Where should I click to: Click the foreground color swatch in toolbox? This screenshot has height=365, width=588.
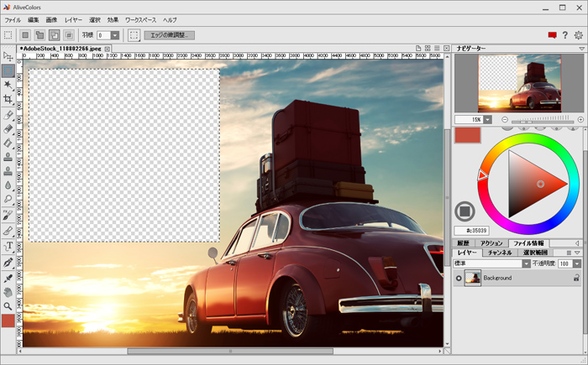8,321
